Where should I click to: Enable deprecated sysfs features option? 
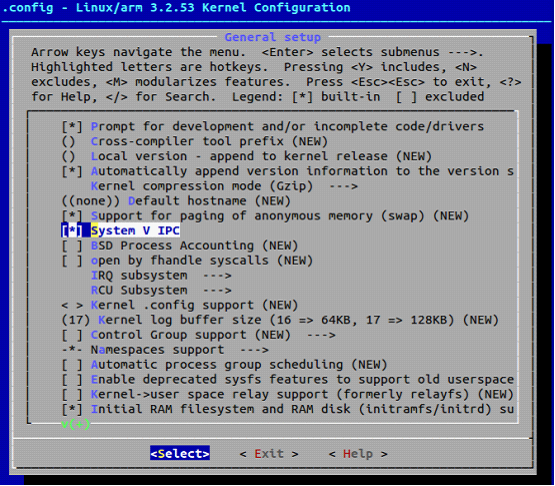coord(72,379)
